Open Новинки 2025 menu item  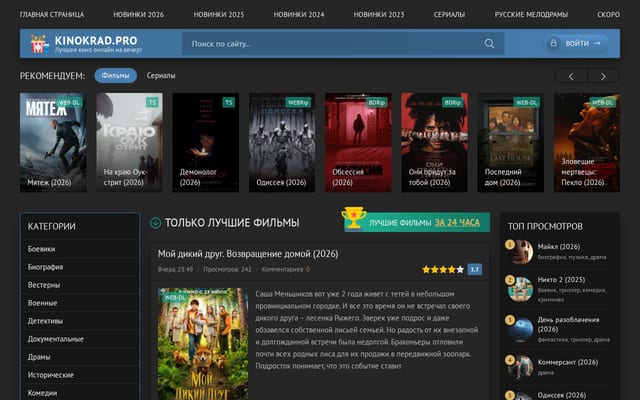[219, 15]
